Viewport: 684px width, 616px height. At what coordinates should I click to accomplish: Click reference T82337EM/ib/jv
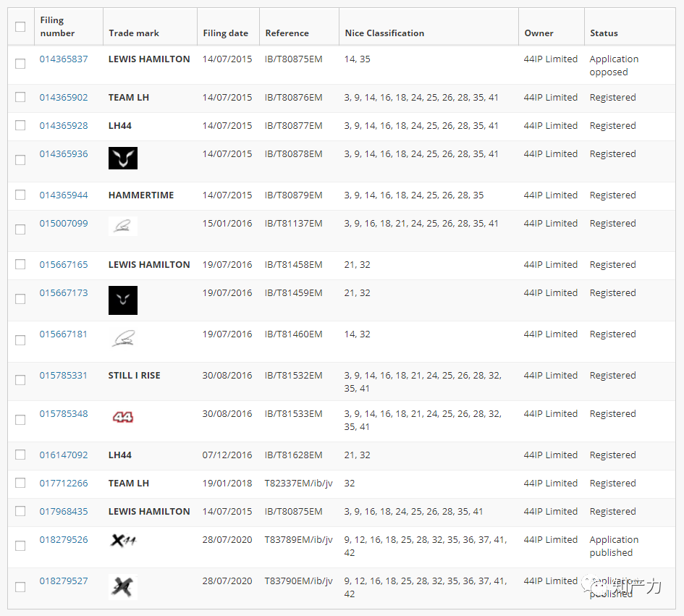pyautogui.click(x=299, y=484)
